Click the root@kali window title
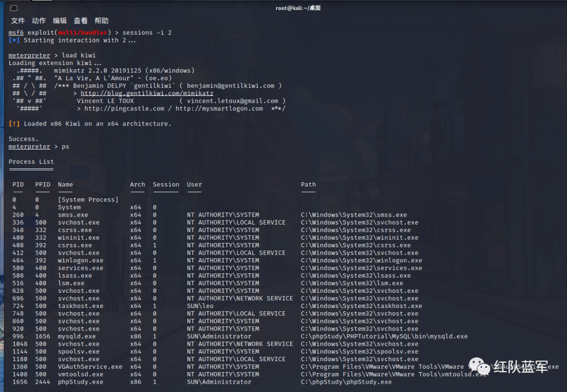The height and width of the screenshot is (392, 567). click(298, 8)
